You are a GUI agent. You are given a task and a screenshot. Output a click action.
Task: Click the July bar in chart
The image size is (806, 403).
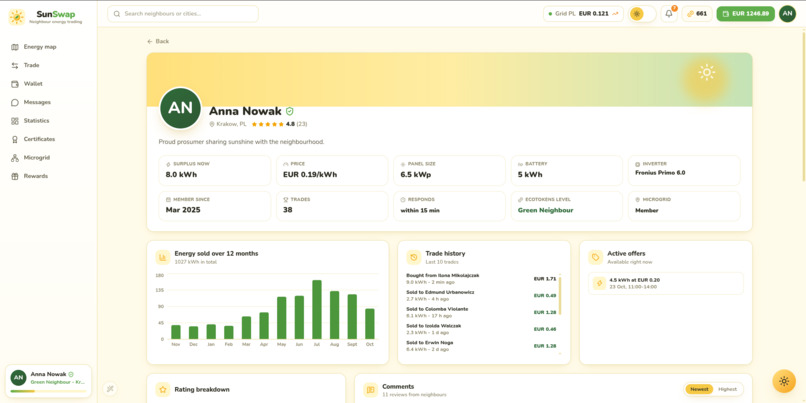[317, 309]
